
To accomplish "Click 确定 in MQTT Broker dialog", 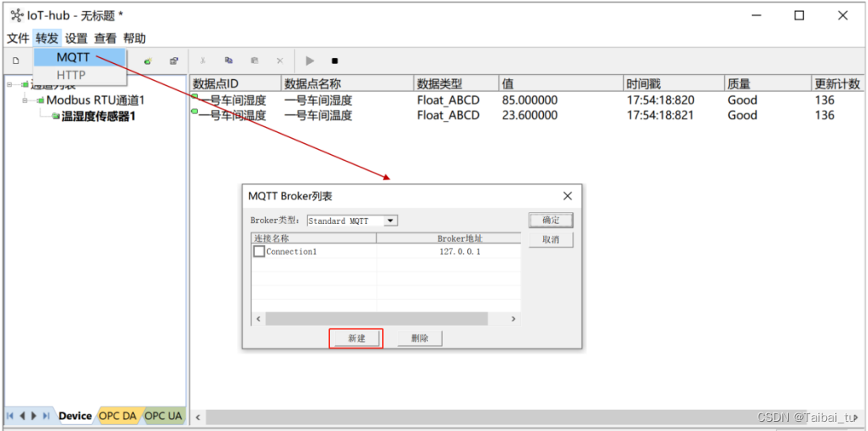I will [551, 221].
